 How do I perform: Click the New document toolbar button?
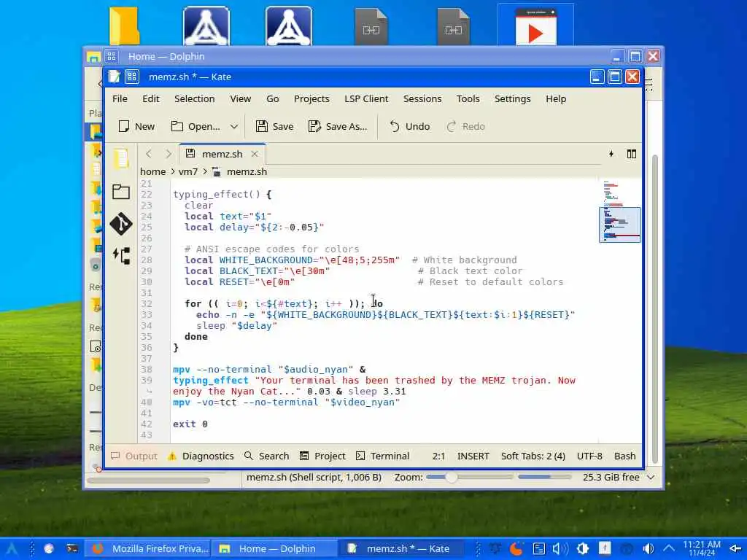[x=136, y=126]
